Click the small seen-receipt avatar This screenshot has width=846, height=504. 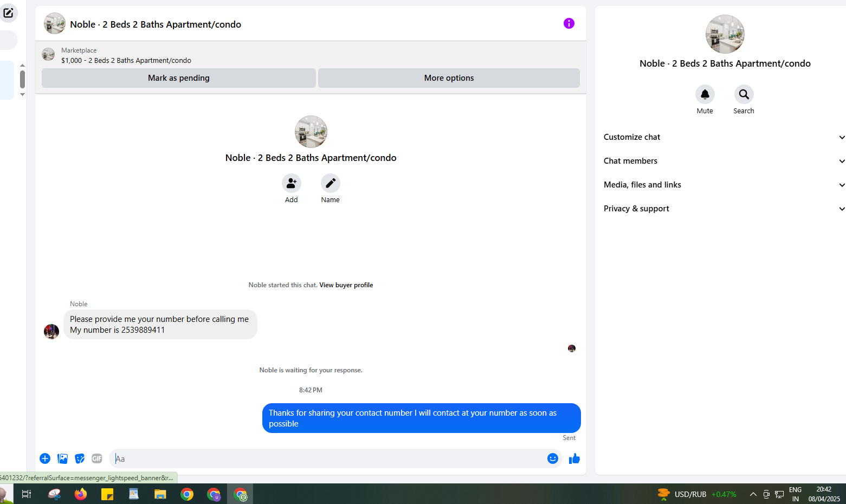click(572, 348)
